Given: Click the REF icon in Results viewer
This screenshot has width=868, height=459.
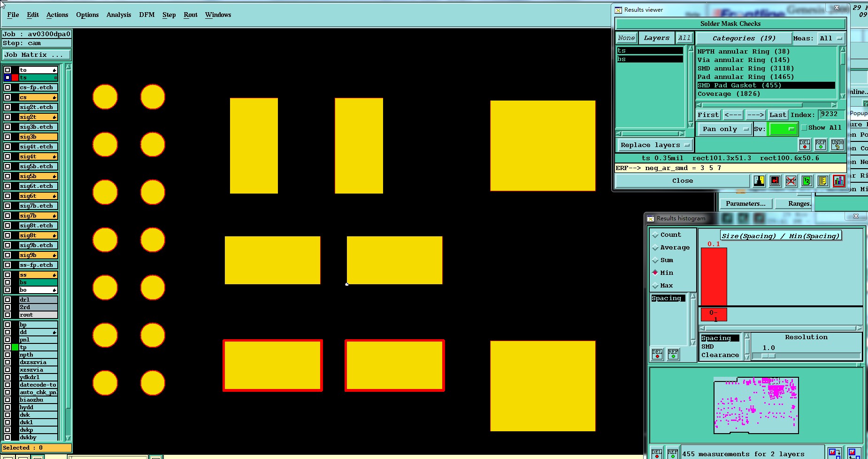Looking at the screenshot, I should pyautogui.click(x=821, y=144).
